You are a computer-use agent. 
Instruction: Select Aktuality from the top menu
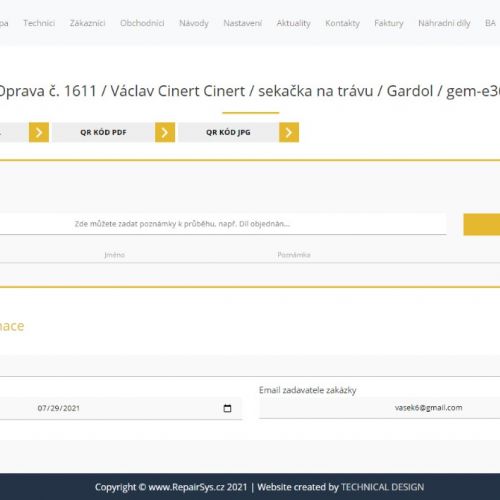click(293, 23)
